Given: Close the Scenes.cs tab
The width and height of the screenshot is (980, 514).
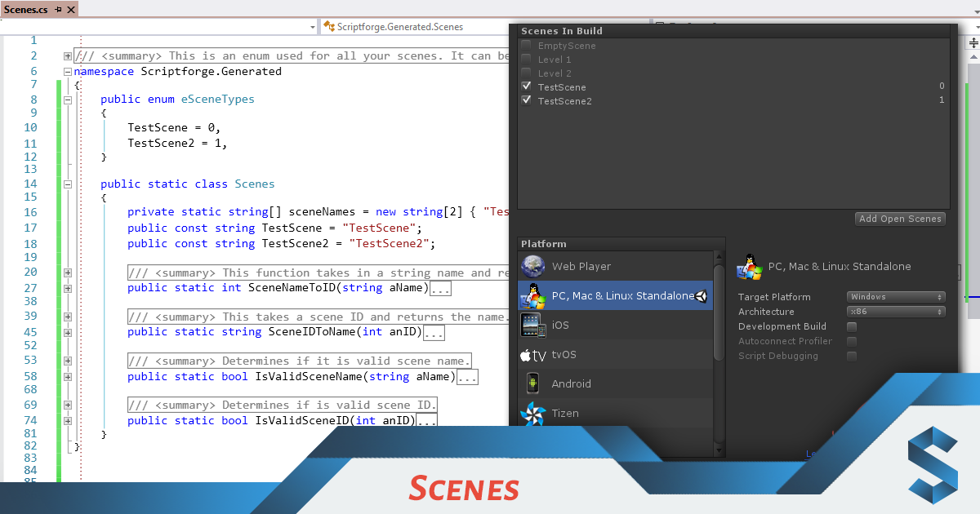Looking at the screenshot, I should [x=70, y=10].
